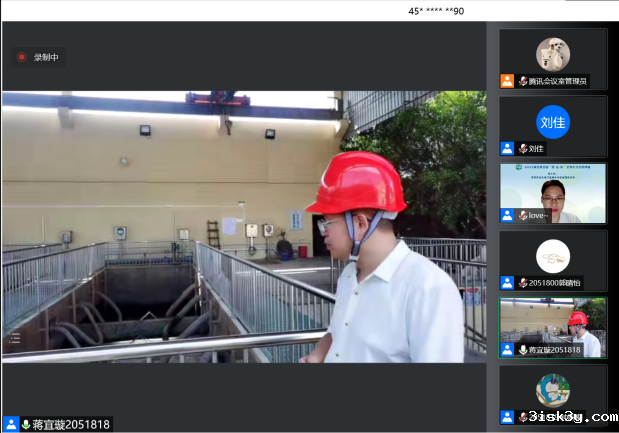Select the 腾讯会议室管理员 participant thumbnail

pos(553,55)
